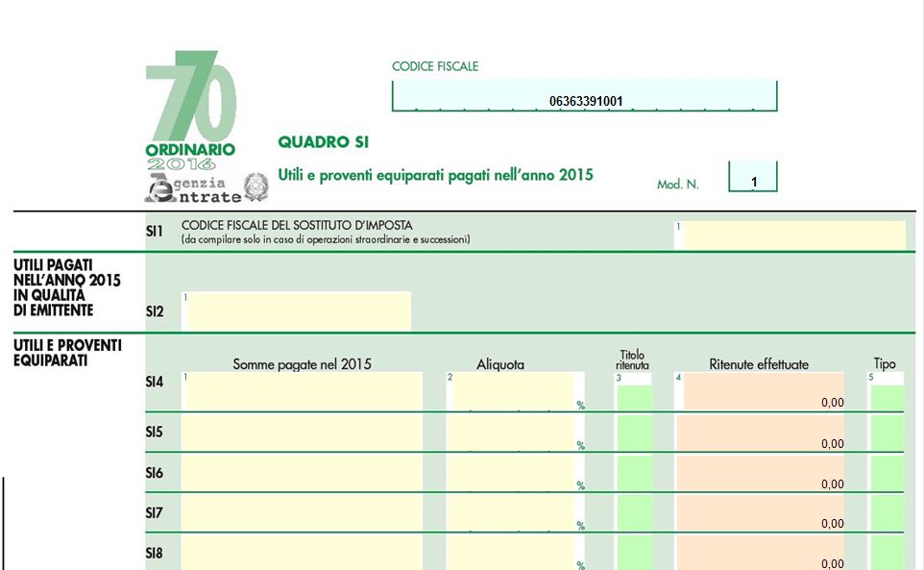The image size is (924, 570).
Task: Click the SI6 Titolo ritenuta box
Action: [635, 473]
